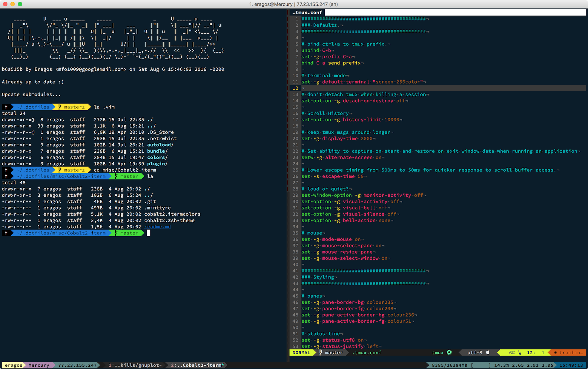Viewport: 588px width, 369px height.
Task: Select tmux window 2 Cobalt2-iterm
Action: [x=197, y=365]
